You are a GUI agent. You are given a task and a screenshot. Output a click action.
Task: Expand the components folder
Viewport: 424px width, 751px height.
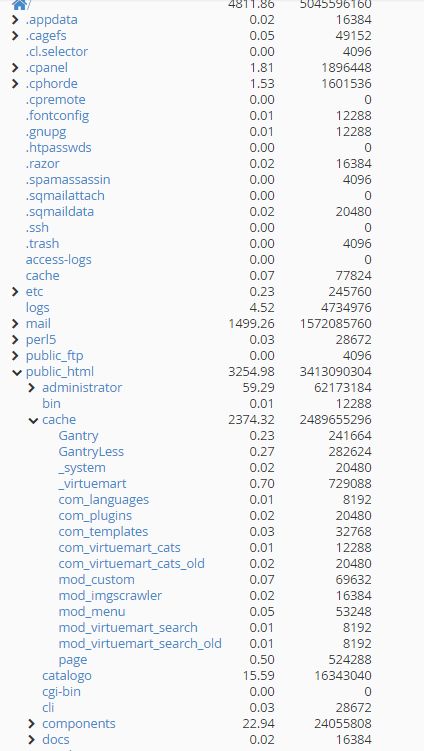(x=32, y=723)
